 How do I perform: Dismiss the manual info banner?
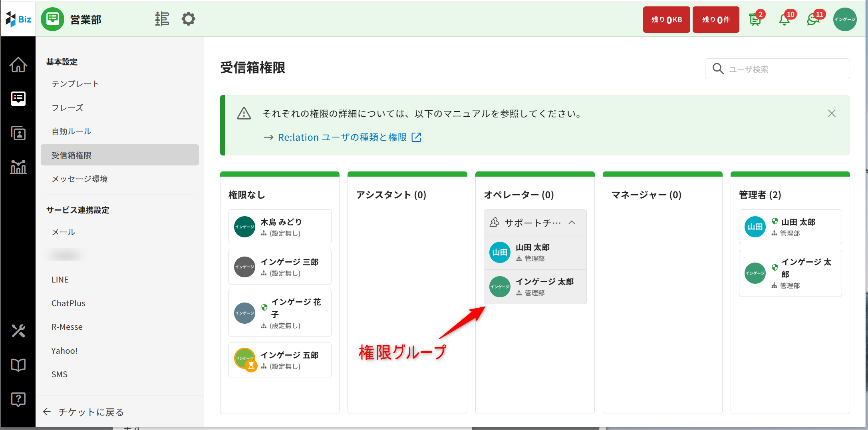pos(832,113)
